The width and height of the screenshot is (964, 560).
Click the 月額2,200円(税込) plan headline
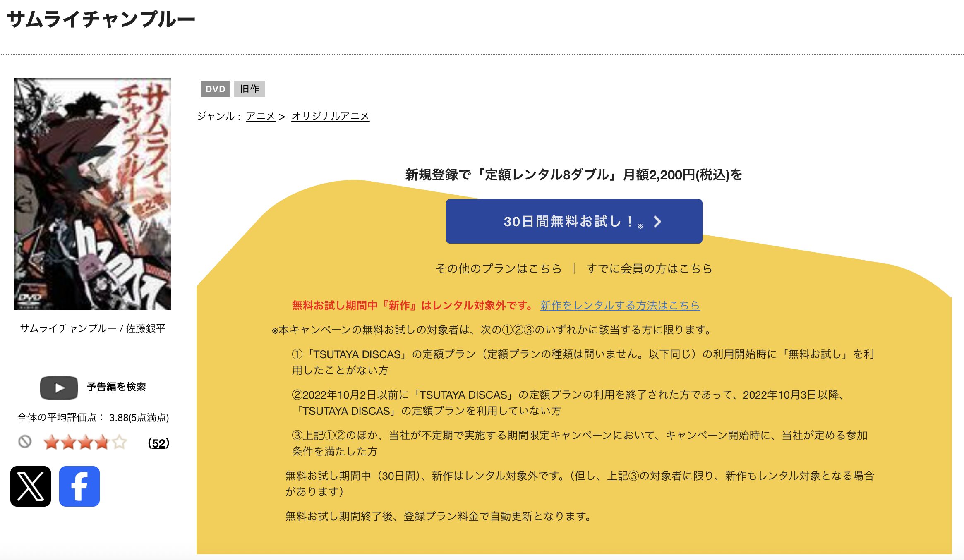click(x=573, y=175)
